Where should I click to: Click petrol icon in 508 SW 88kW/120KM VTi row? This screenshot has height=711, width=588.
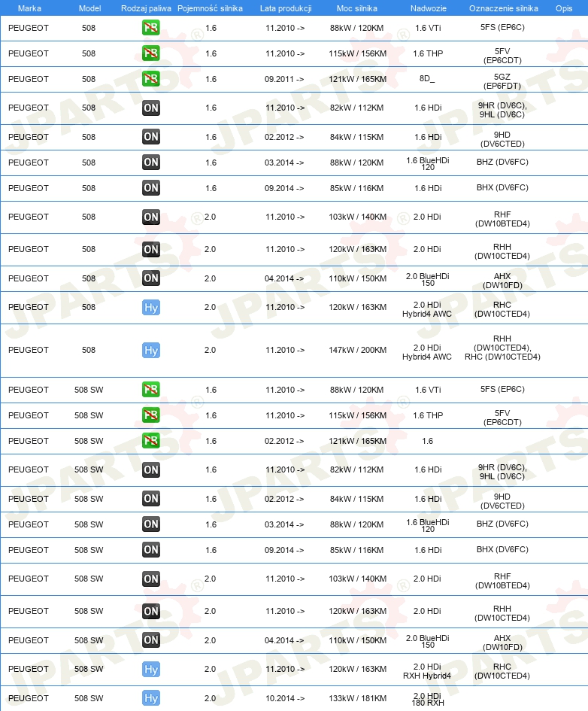click(151, 390)
